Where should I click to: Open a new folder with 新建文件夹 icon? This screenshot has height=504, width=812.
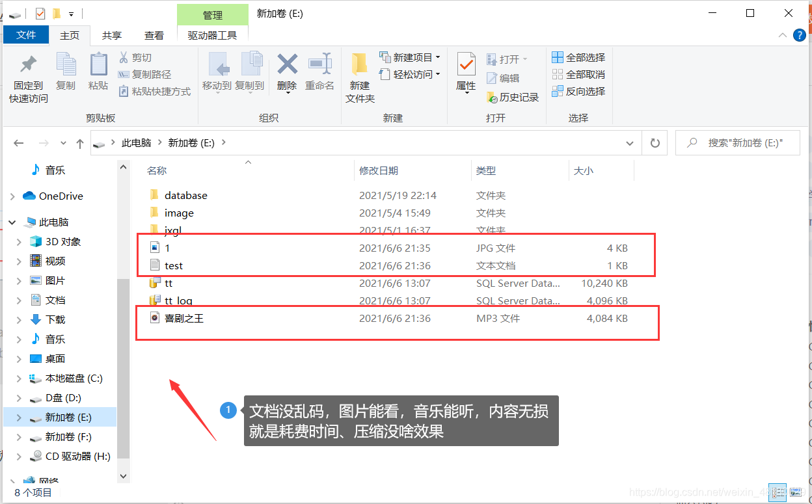click(360, 73)
